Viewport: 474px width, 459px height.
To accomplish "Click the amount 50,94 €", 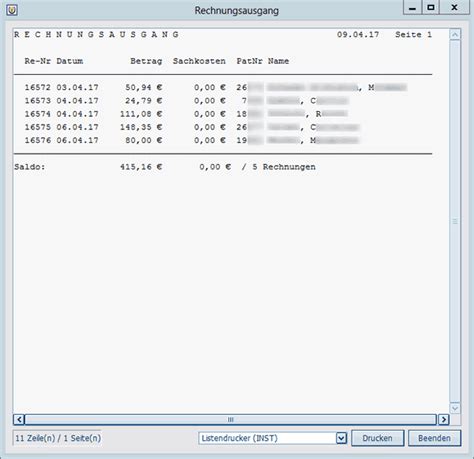I will pyautogui.click(x=144, y=88).
